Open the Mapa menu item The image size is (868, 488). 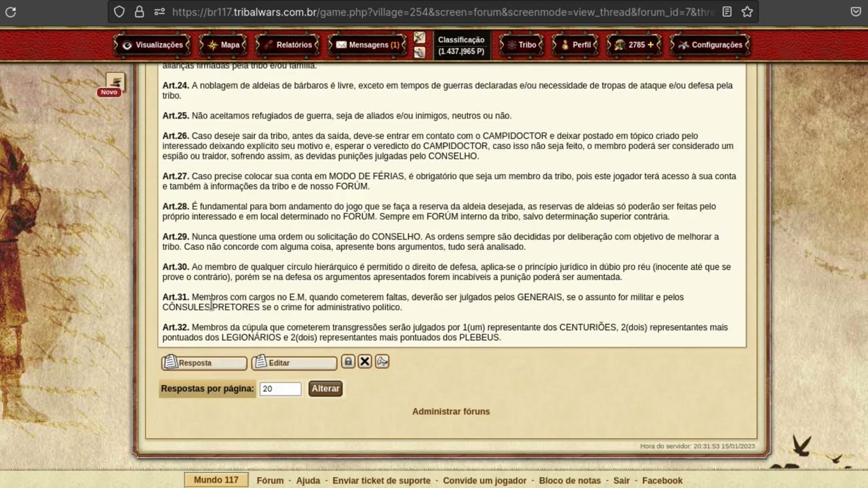pyautogui.click(x=223, y=45)
